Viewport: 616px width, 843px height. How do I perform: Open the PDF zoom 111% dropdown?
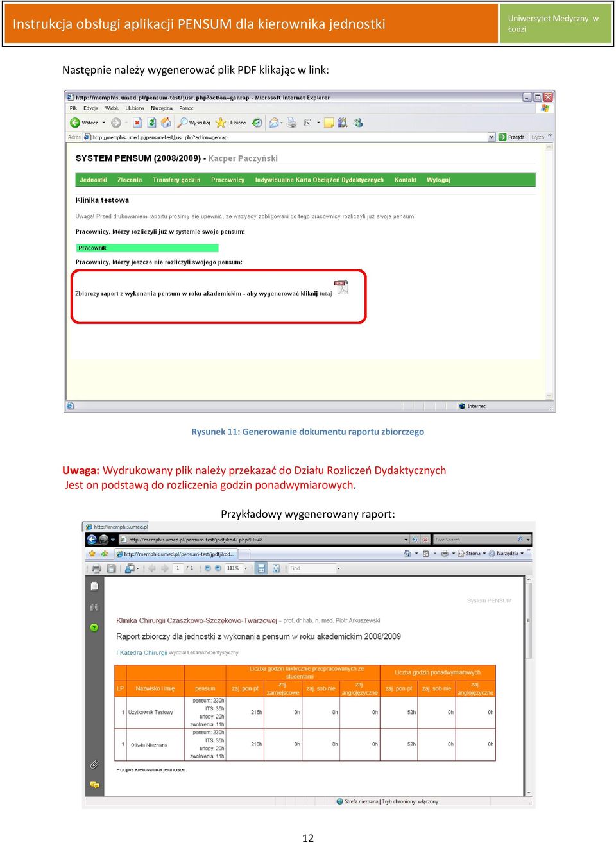(246, 568)
